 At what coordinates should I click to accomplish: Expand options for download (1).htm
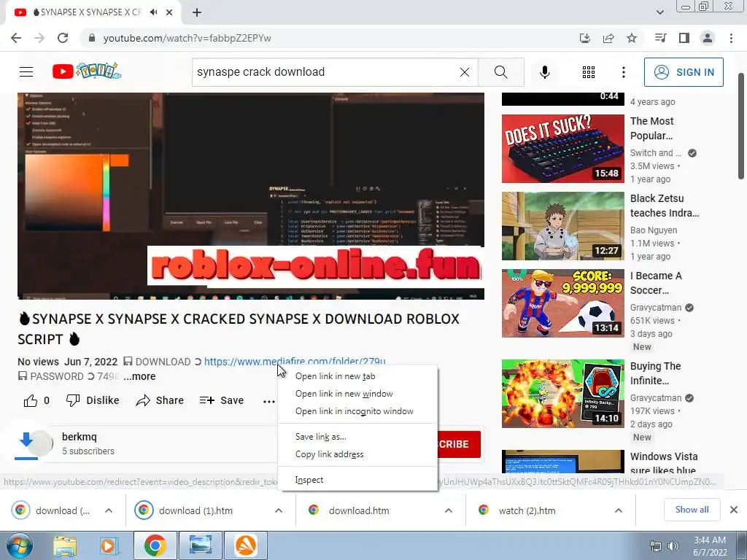pos(279,510)
